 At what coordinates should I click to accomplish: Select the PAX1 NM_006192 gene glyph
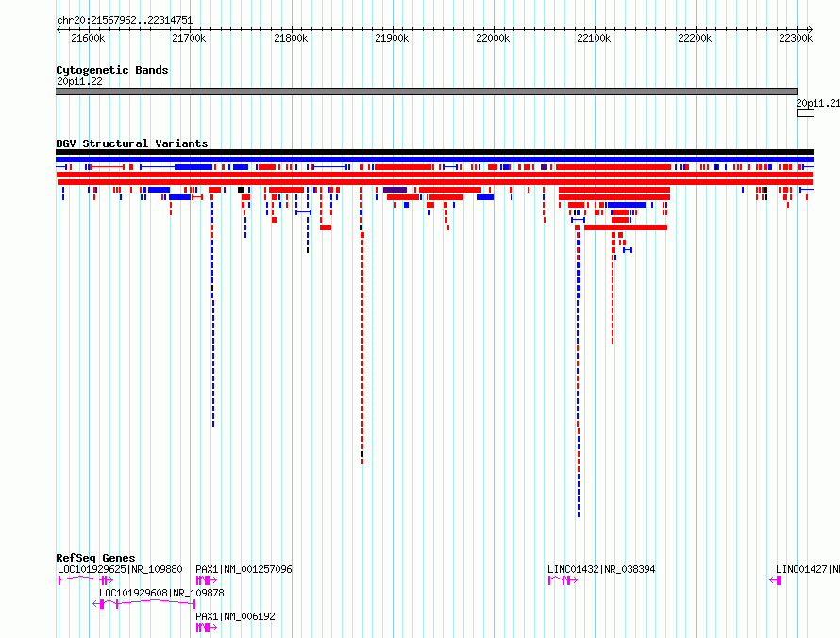207,628
